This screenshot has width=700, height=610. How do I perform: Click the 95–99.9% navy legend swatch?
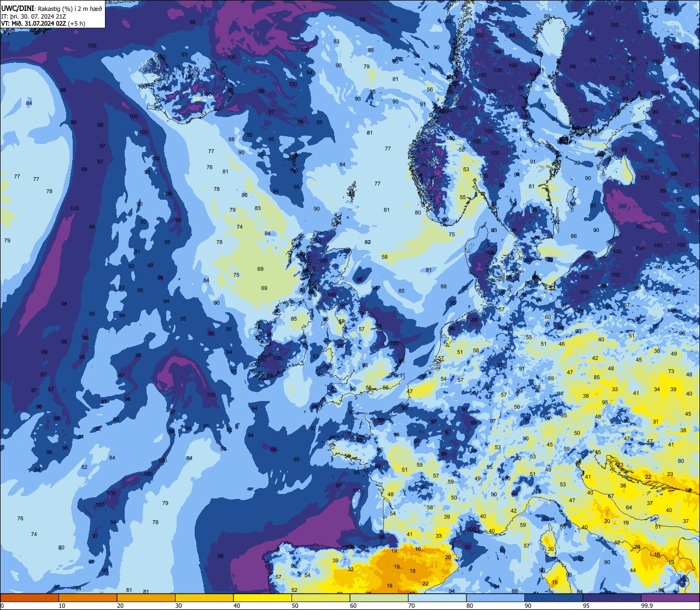[612, 598]
